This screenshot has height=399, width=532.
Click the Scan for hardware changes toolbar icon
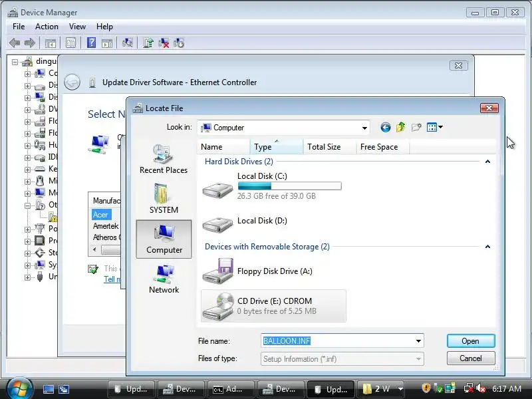[x=127, y=43]
